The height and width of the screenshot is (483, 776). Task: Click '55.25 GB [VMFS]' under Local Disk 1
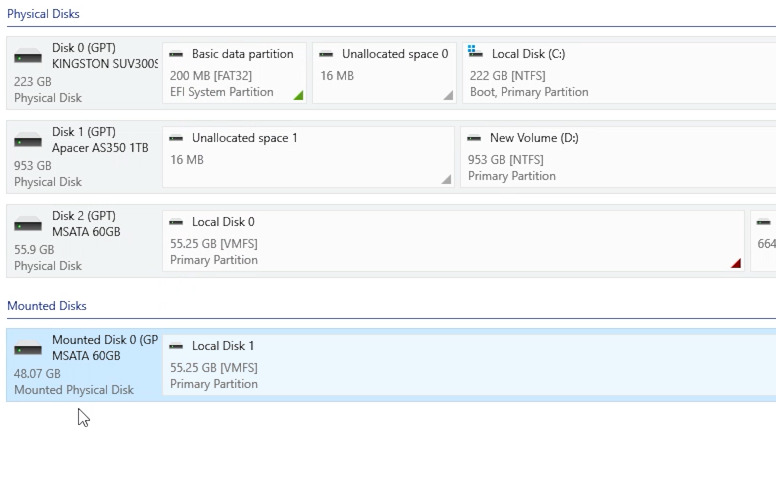click(x=214, y=368)
